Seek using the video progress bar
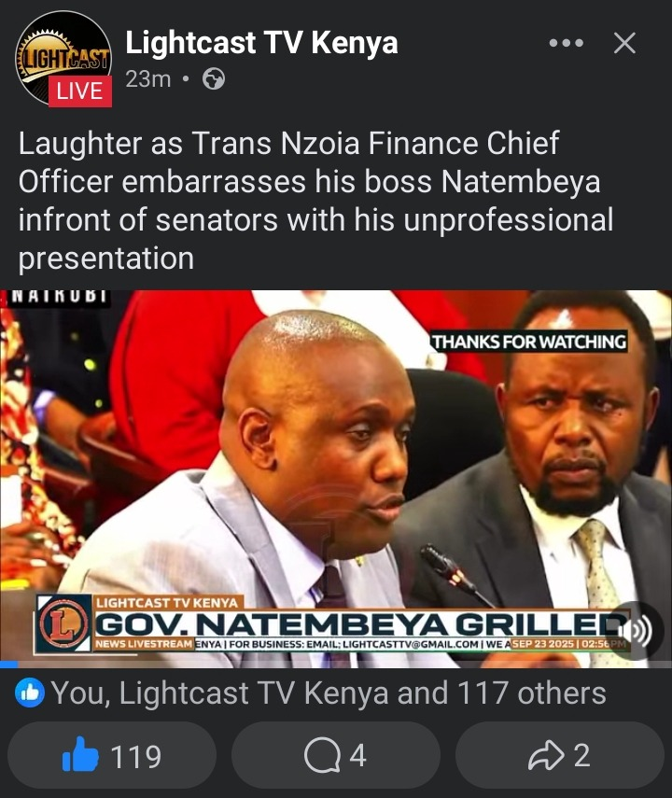672x798 pixels. pos(336,665)
